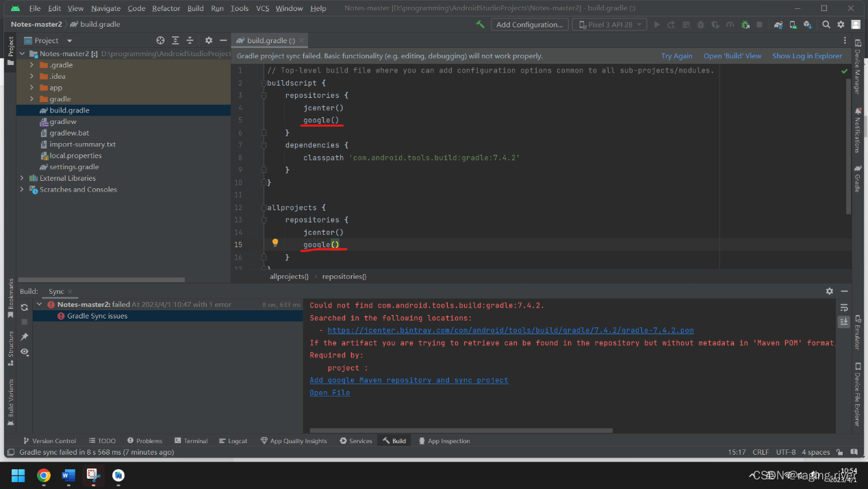Open Build panel settings gear

click(x=830, y=291)
